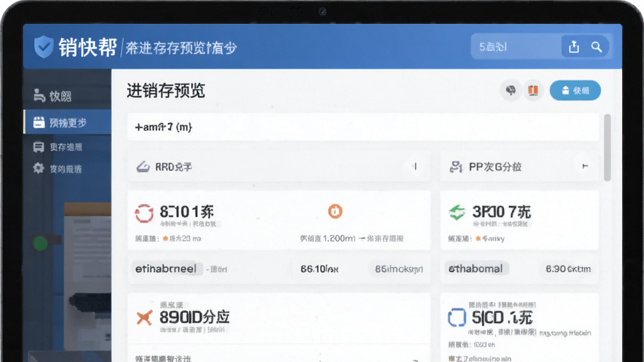The width and height of the screenshot is (644, 362).
Task: Click the round orange book icon button
Action: coord(533,90)
